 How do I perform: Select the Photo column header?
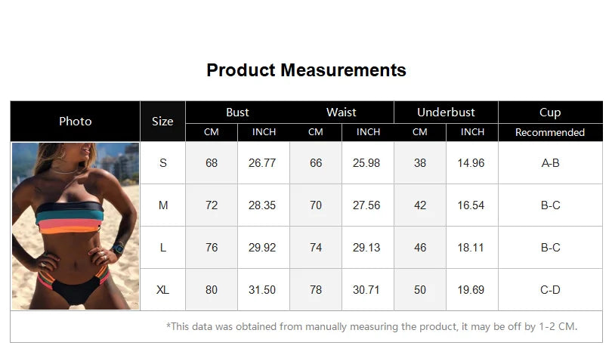click(x=76, y=121)
